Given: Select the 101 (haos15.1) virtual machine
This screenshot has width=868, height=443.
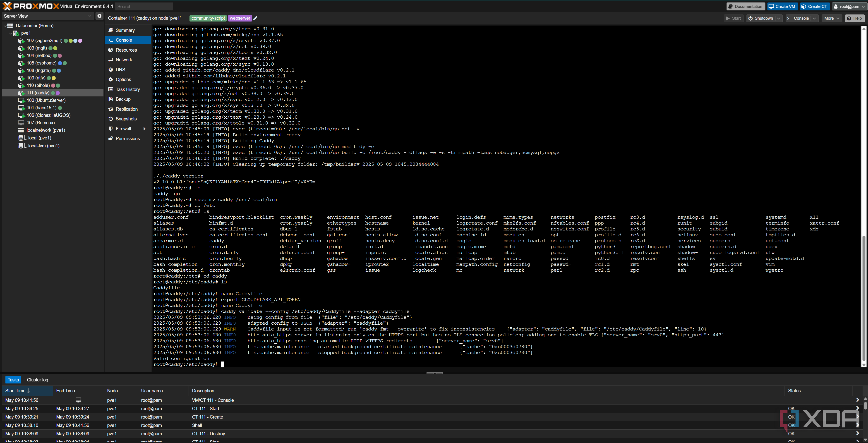Looking at the screenshot, I should click(41, 108).
